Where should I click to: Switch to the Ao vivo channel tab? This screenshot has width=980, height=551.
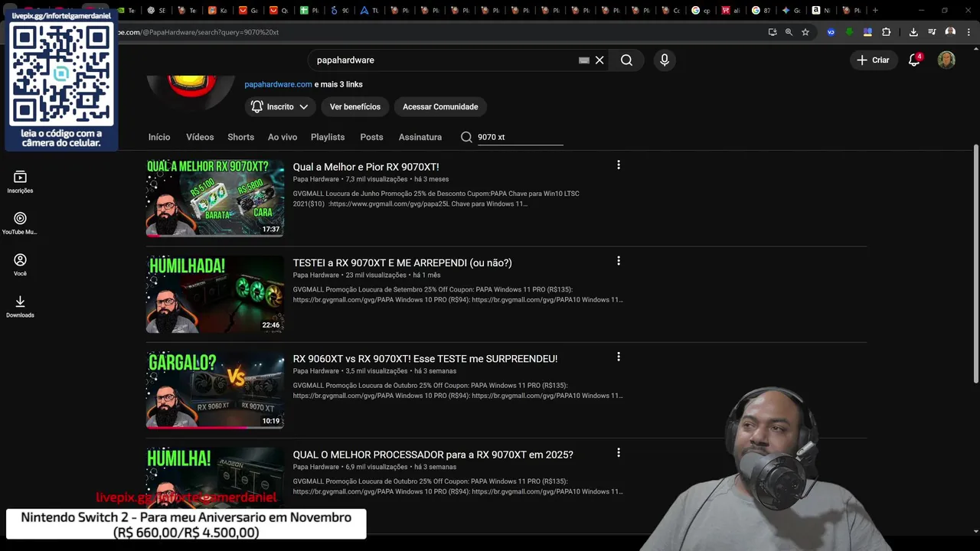click(283, 137)
